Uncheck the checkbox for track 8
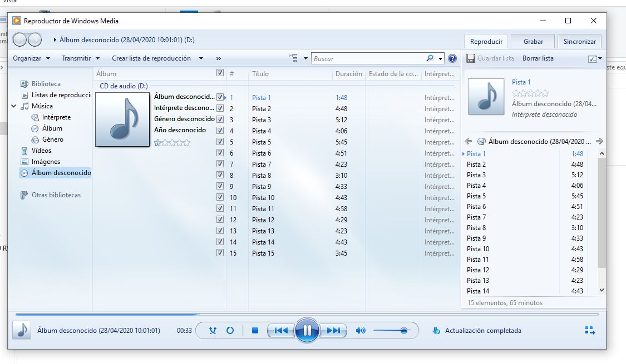This screenshot has height=364, width=626. pyautogui.click(x=220, y=174)
